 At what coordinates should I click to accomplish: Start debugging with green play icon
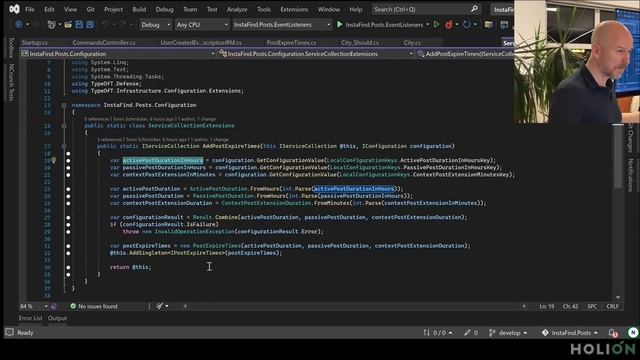pyautogui.click(x=340, y=24)
